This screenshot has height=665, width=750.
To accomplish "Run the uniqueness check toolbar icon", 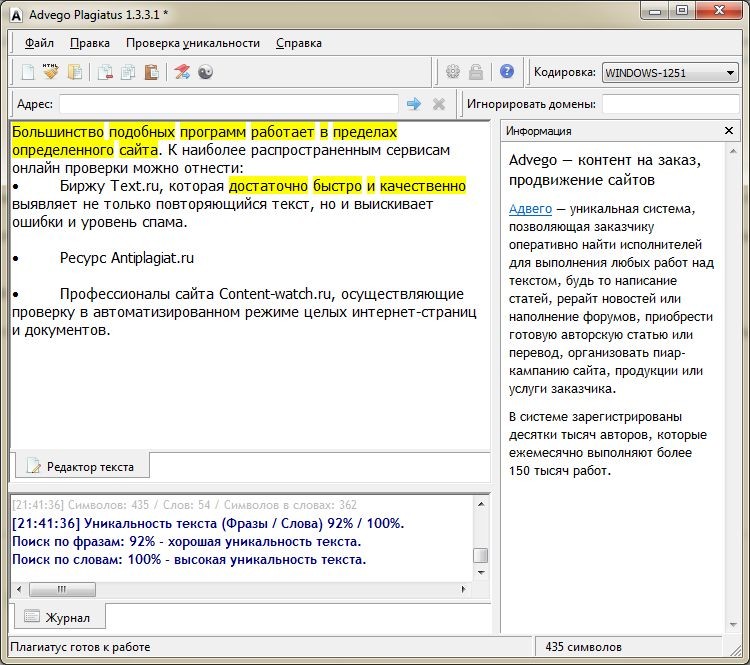I will (x=182, y=72).
